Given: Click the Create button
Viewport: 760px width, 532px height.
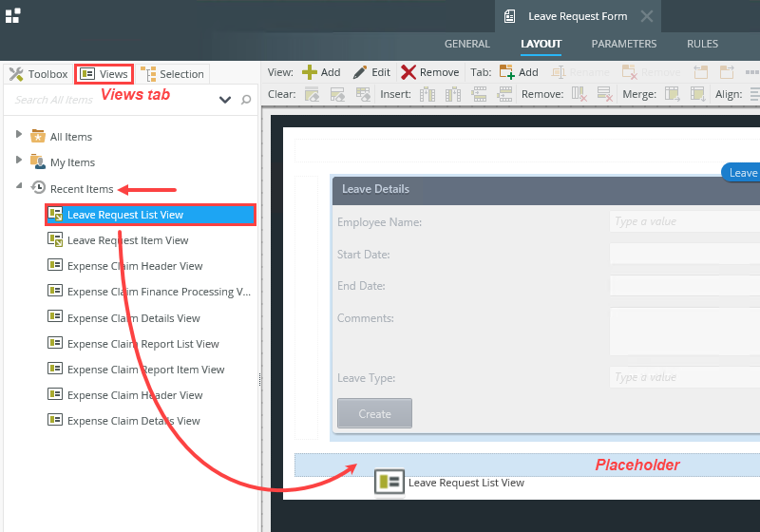Looking at the screenshot, I should (x=374, y=414).
